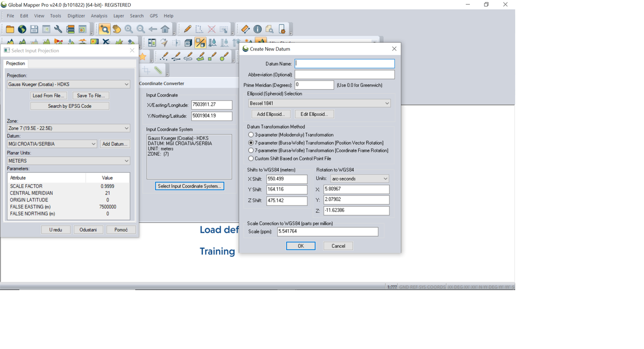This screenshot has height=349, width=644.
Task: Select the create area polygon pencil icon
Action: point(200,56)
